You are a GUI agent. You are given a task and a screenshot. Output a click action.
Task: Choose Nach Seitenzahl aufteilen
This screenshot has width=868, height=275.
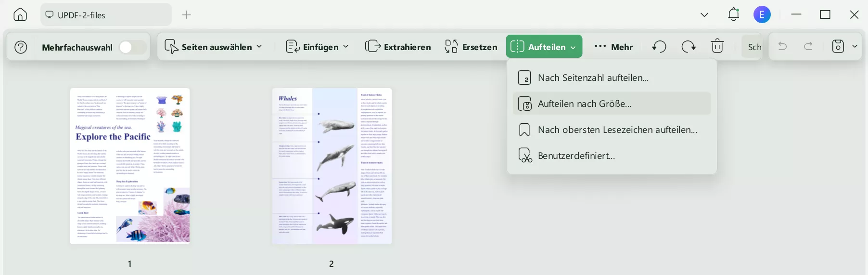pyautogui.click(x=612, y=78)
